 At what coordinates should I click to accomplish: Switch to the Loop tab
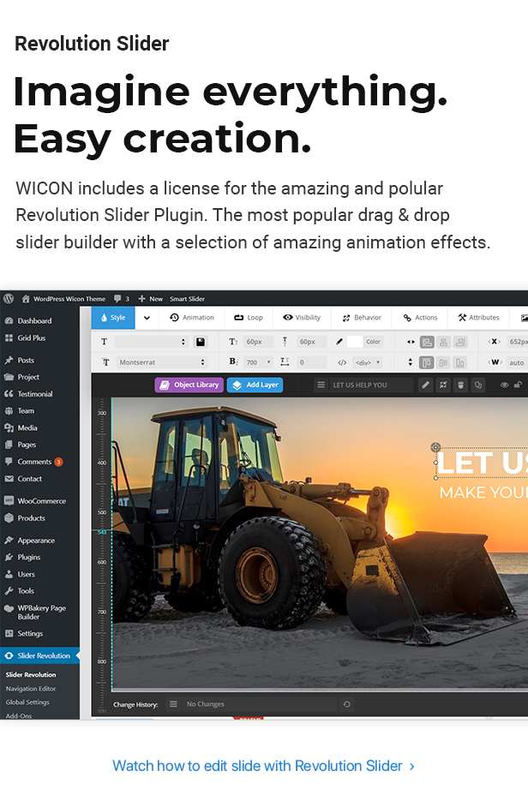tap(249, 318)
